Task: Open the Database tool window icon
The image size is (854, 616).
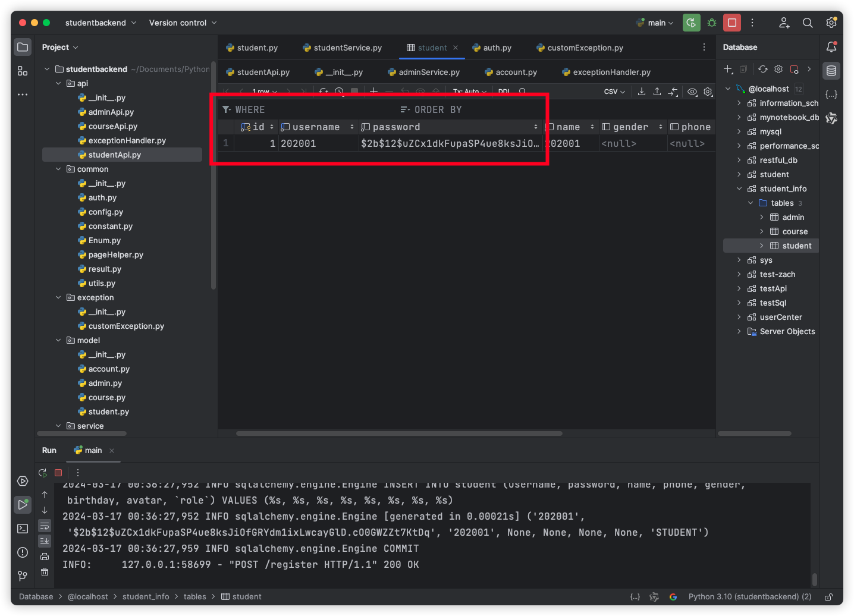Action: coord(831,71)
